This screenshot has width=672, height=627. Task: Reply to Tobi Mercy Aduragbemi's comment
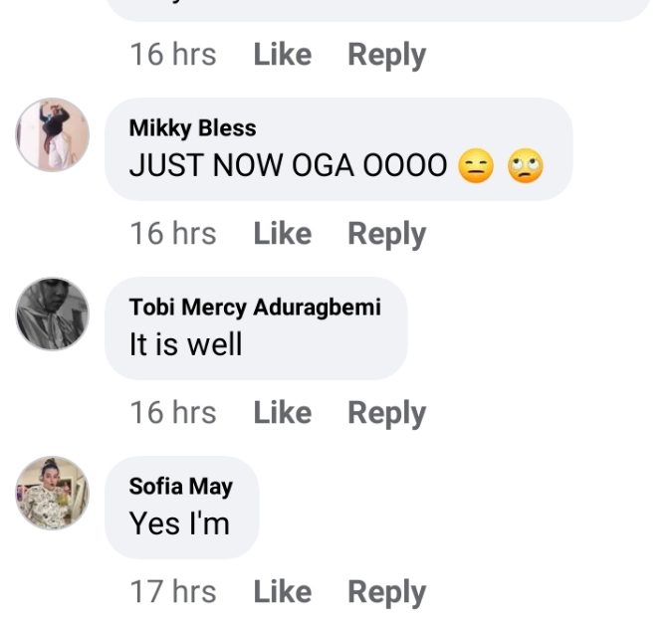pos(386,413)
